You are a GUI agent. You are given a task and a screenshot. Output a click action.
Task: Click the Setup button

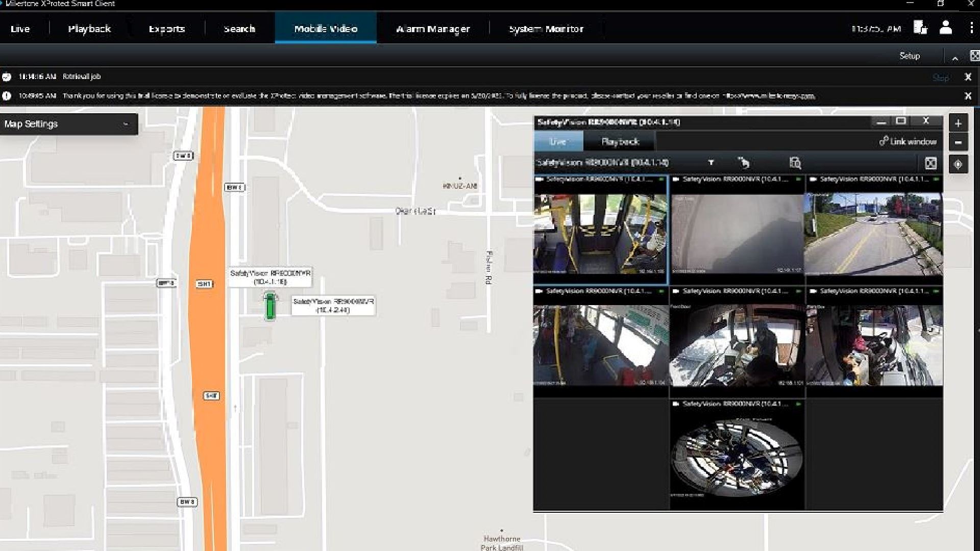point(910,56)
